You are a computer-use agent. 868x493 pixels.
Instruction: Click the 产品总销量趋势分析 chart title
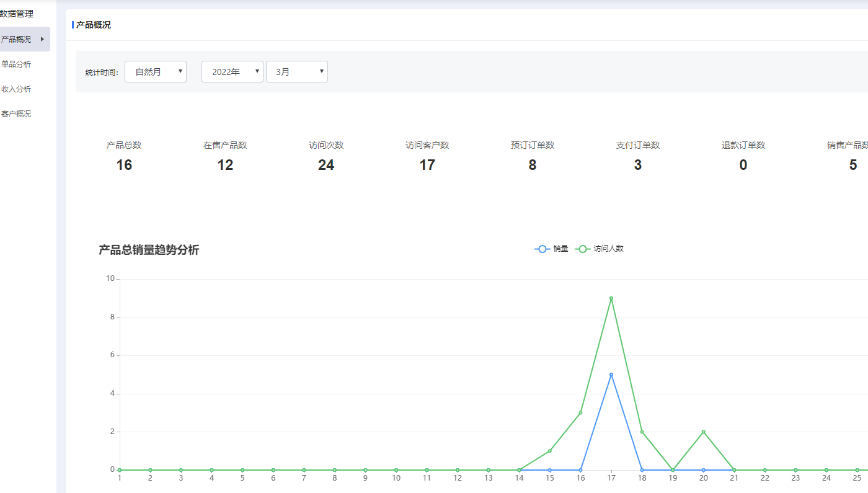149,250
